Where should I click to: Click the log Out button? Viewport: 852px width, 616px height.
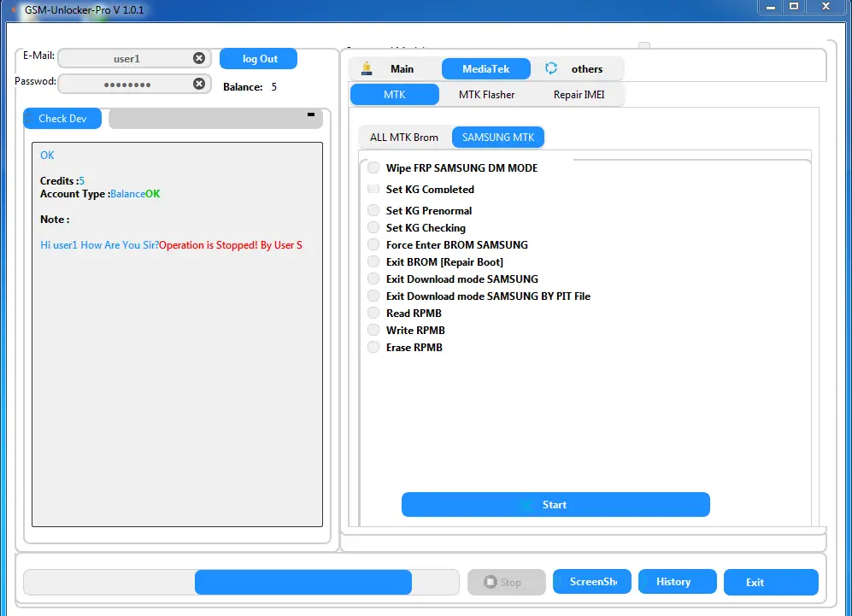[259, 59]
